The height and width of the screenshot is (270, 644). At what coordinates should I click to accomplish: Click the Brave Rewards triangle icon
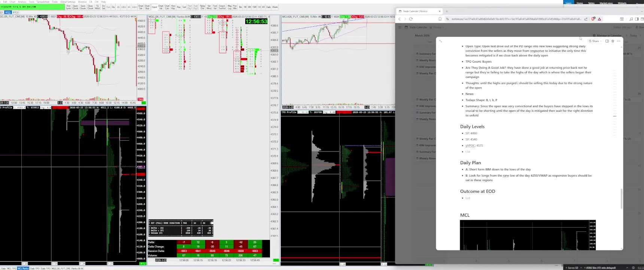pos(599,19)
